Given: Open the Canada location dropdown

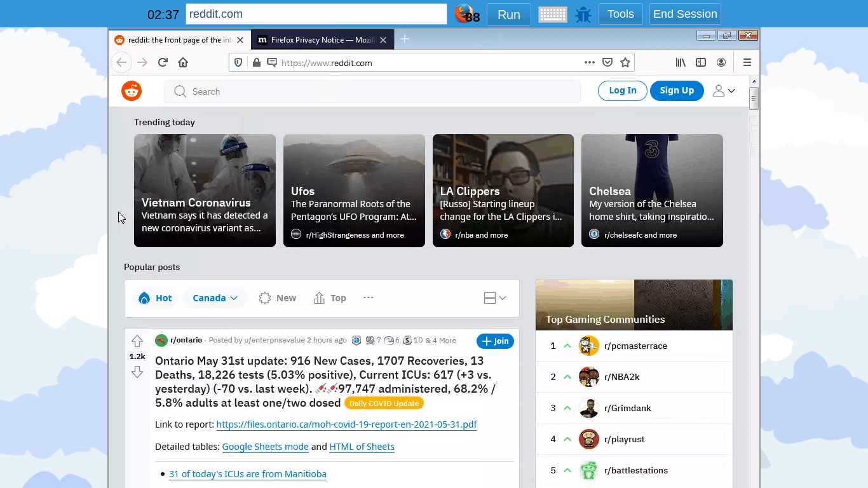Looking at the screenshot, I should pyautogui.click(x=215, y=298).
